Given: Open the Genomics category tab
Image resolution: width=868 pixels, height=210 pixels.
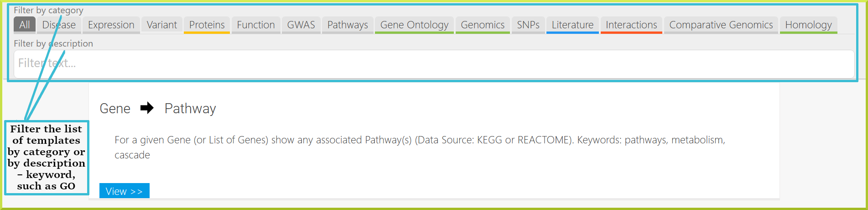Looking at the screenshot, I should (483, 25).
